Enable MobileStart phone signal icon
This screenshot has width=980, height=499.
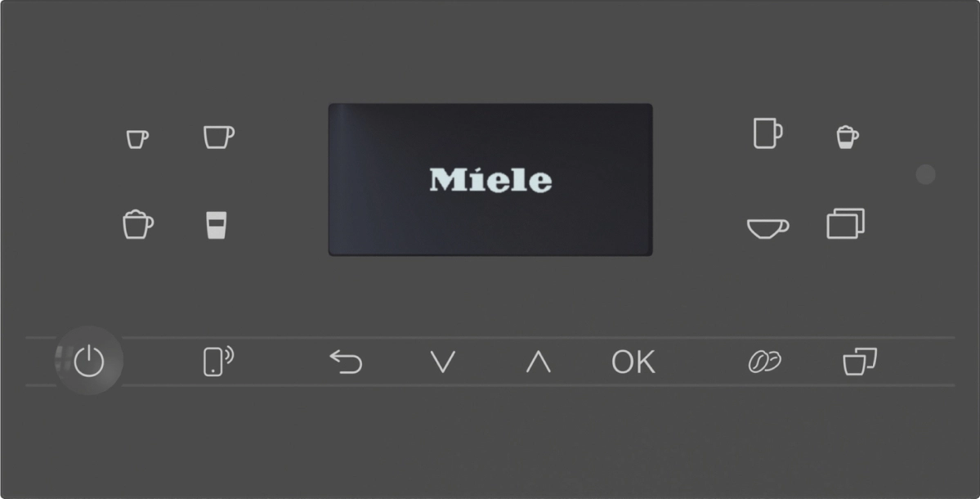tap(219, 361)
